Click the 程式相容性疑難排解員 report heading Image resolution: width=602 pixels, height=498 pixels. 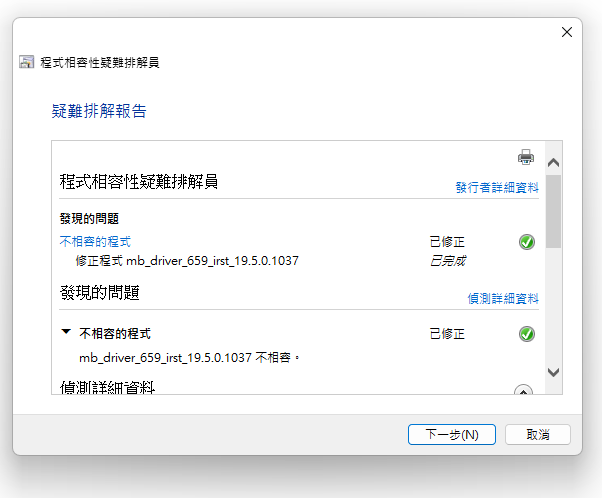pyautogui.click(x=139, y=182)
